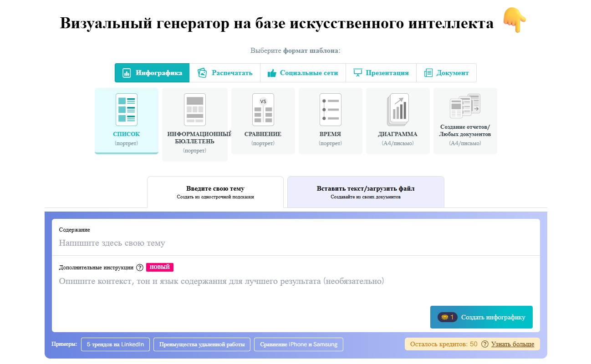
Task: Pick the Преимущества удаленной работы example
Action: pyautogui.click(x=202, y=344)
